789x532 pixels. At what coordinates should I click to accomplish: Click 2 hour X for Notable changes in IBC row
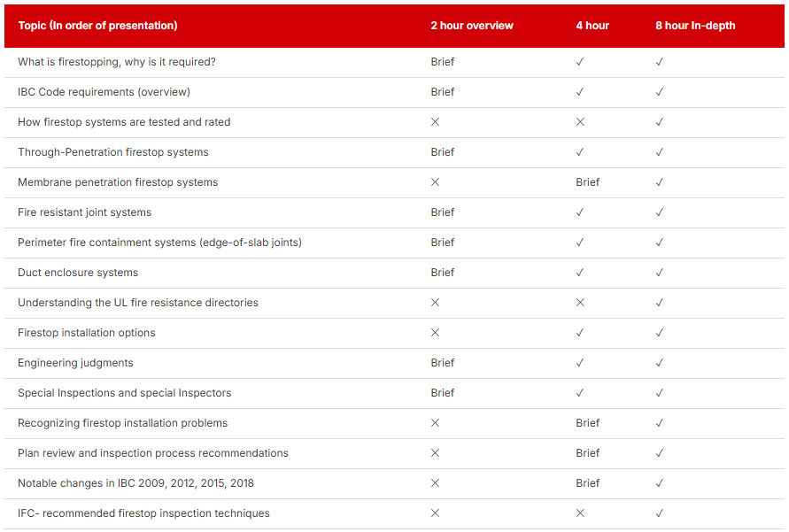click(435, 483)
